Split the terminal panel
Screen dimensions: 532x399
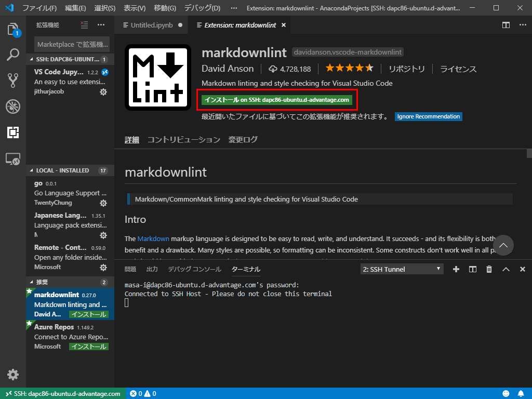[x=473, y=269]
